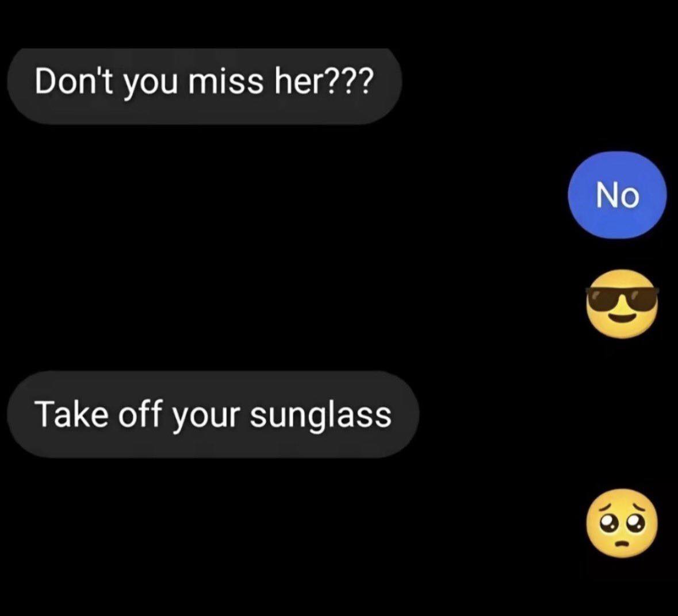Click the smiling mouth of sunglasses emoji
This screenshot has height=616, width=678.
(621, 319)
